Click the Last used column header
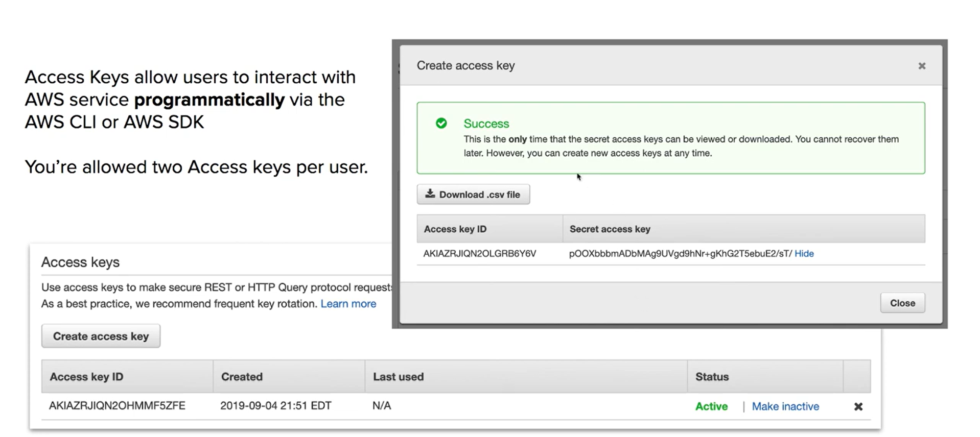980x437 pixels. (x=526, y=377)
